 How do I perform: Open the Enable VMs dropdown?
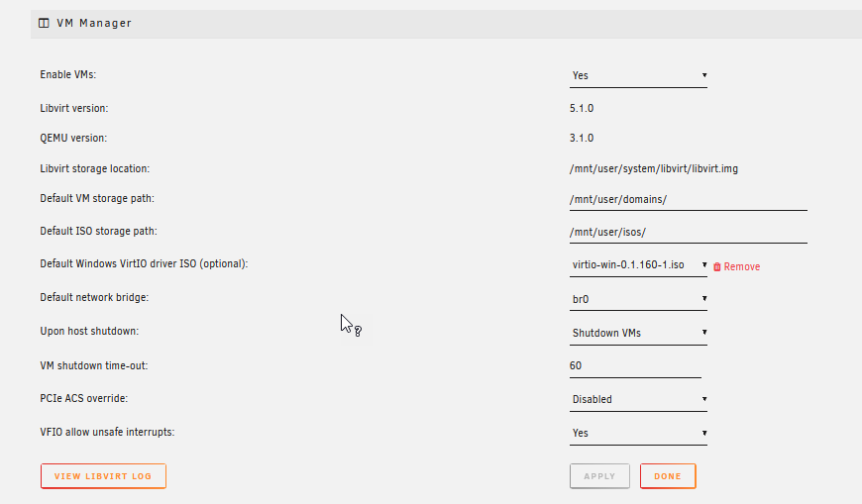pyautogui.click(x=638, y=76)
